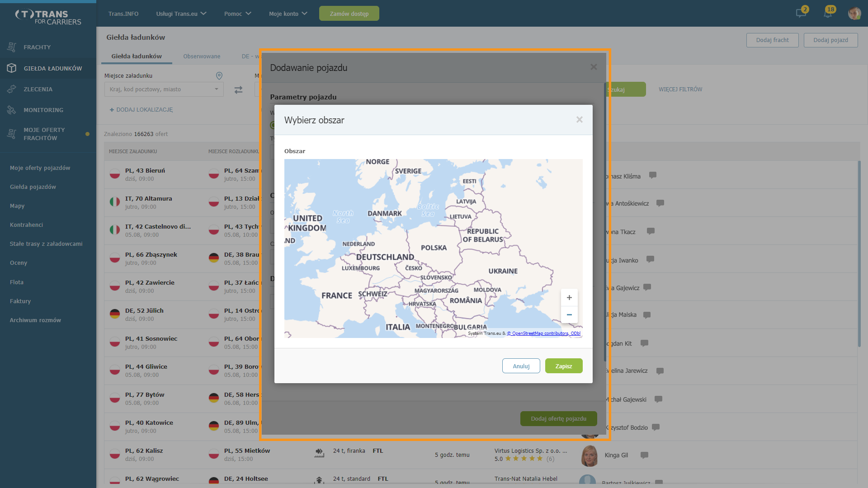This screenshot has width=868, height=488.
Task: Open Trans.INFO in top navigation
Action: [x=123, y=14]
